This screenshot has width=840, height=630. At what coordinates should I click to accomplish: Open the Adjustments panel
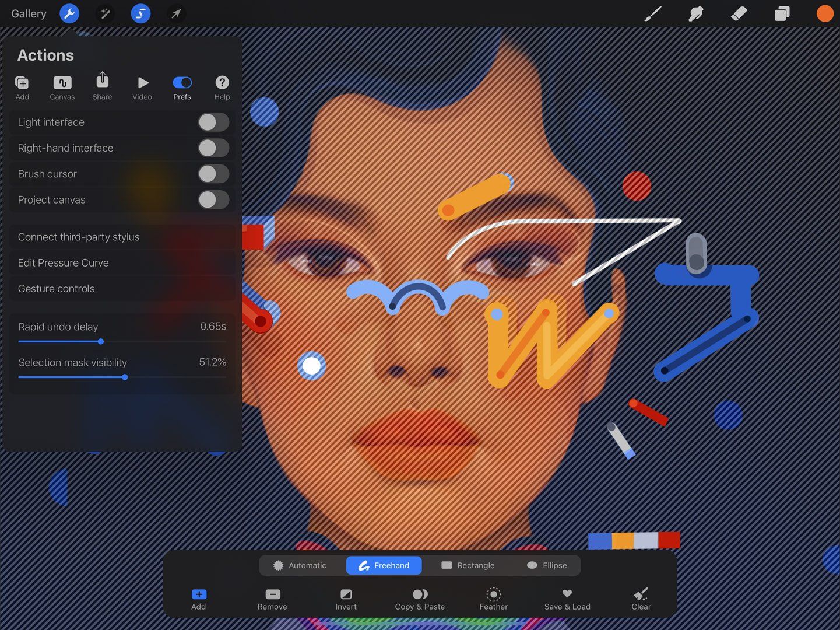tap(105, 13)
